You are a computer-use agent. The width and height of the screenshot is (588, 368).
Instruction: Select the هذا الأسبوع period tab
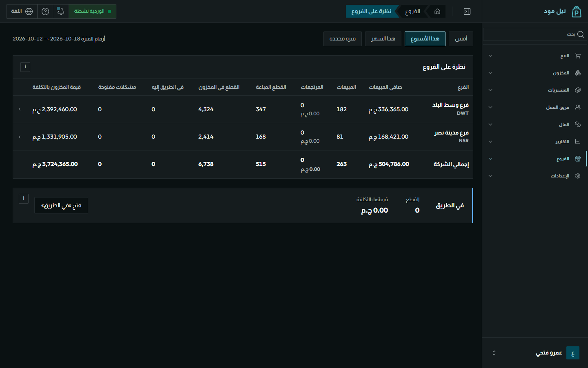425,39
